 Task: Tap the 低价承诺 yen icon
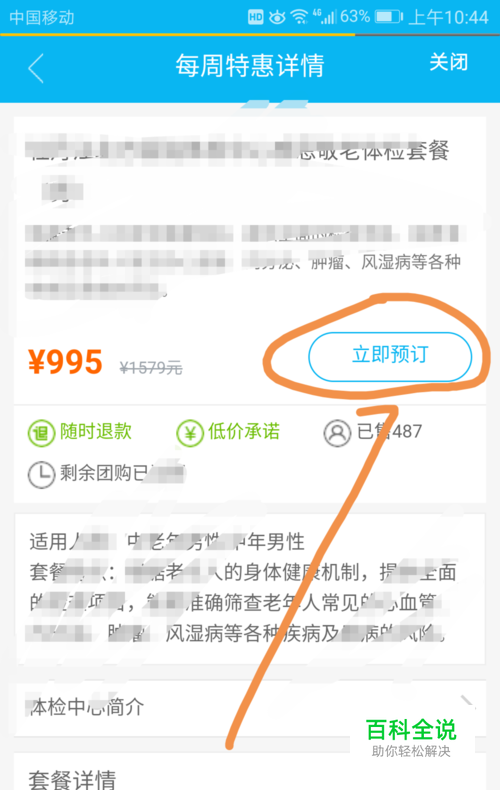click(x=190, y=433)
